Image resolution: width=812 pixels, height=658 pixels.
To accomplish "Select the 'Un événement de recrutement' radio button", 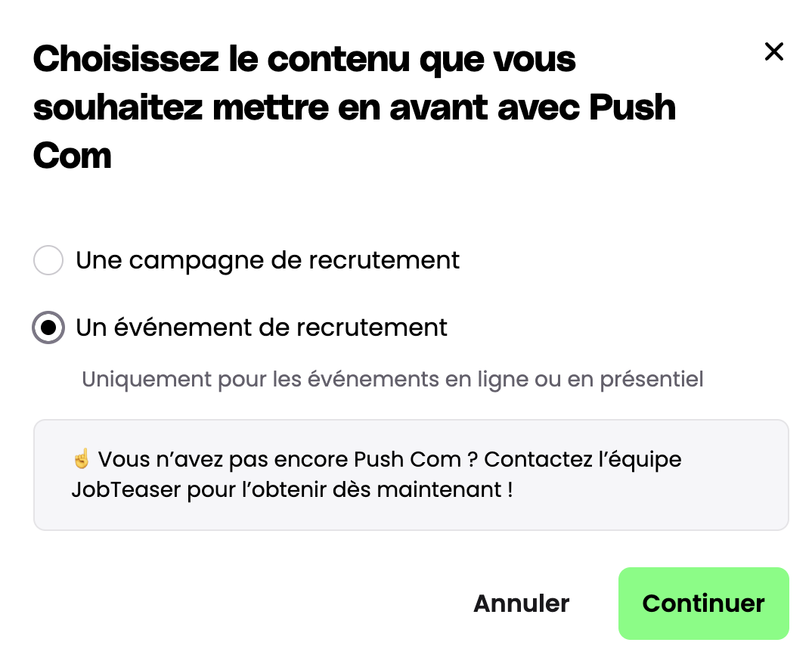I will pos(48,327).
